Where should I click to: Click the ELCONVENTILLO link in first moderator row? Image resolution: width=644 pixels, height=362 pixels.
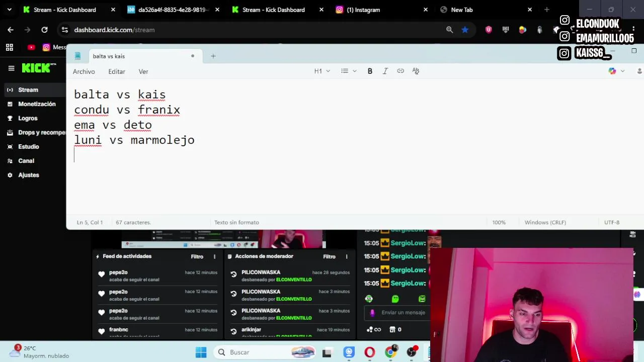[x=294, y=280]
